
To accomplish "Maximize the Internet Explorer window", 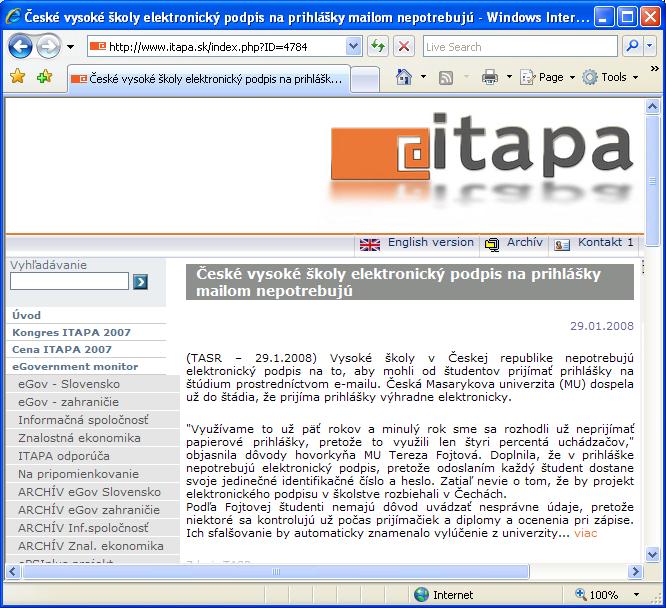I will pos(627,17).
